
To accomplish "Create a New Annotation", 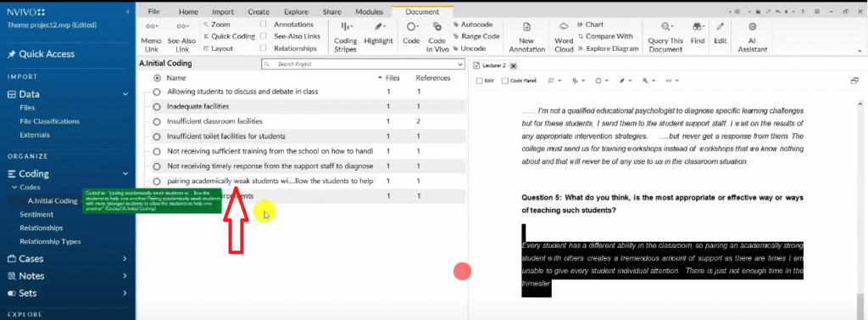I will point(526,37).
